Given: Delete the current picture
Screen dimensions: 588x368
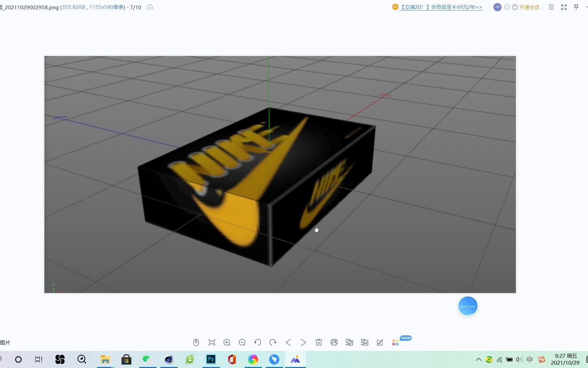Looking at the screenshot, I should point(318,342).
